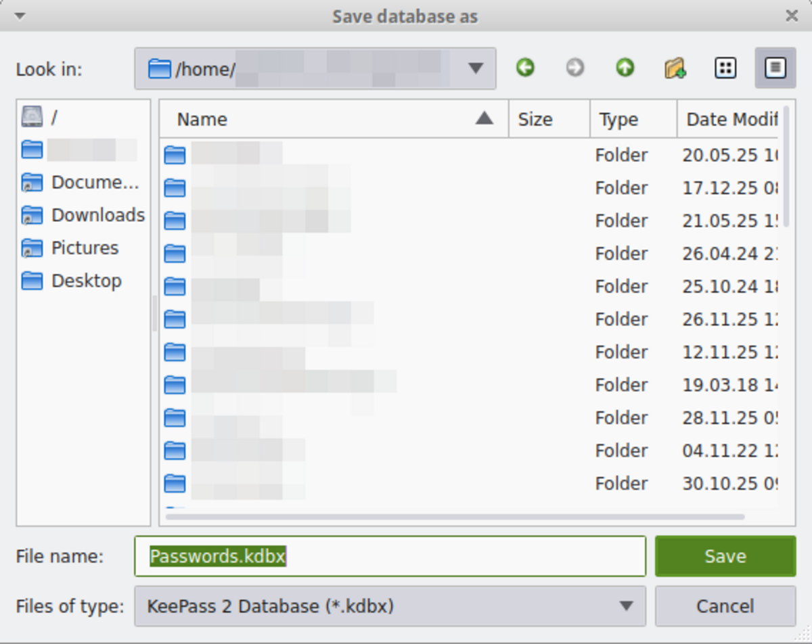The image size is (812, 644).
Task: Click the horizontal scrollbar under file list
Action: tap(455, 517)
